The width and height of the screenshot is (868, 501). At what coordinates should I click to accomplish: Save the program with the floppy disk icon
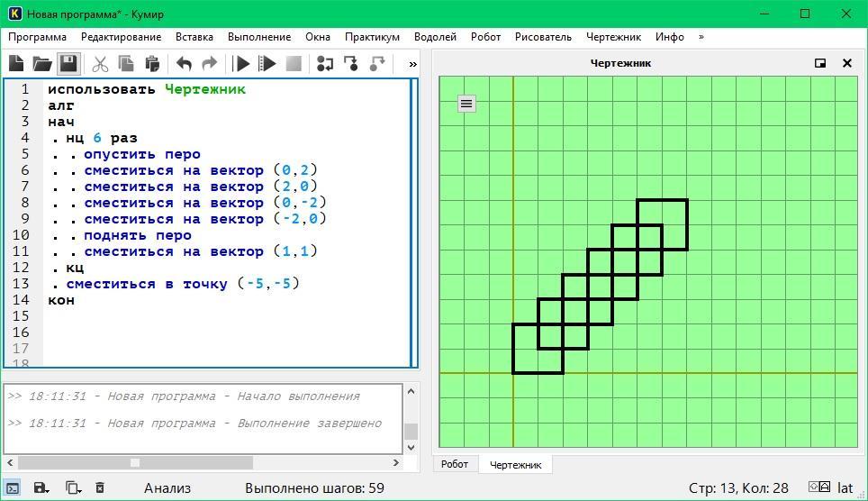(x=68, y=64)
